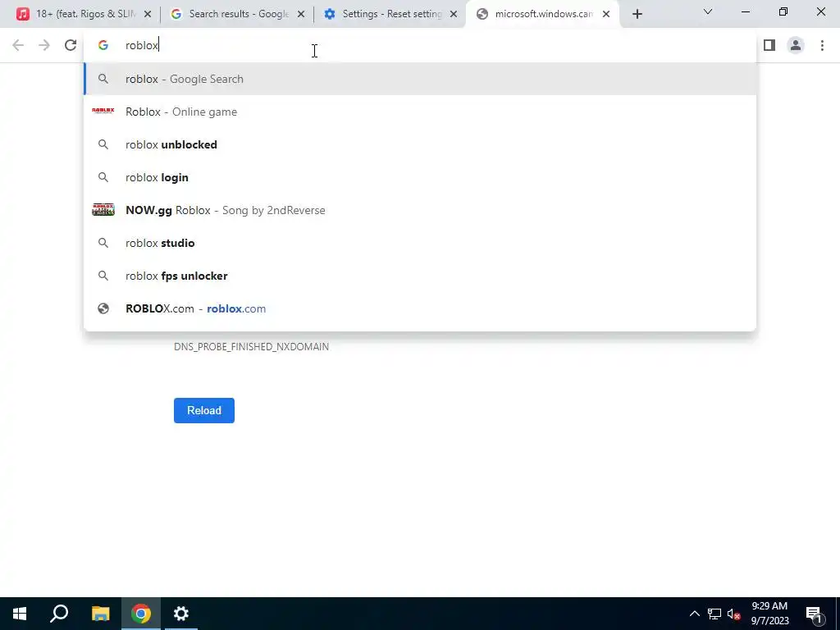Click the Chrome icon in the taskbar
840x630 pixels.
tap(141, 614)
